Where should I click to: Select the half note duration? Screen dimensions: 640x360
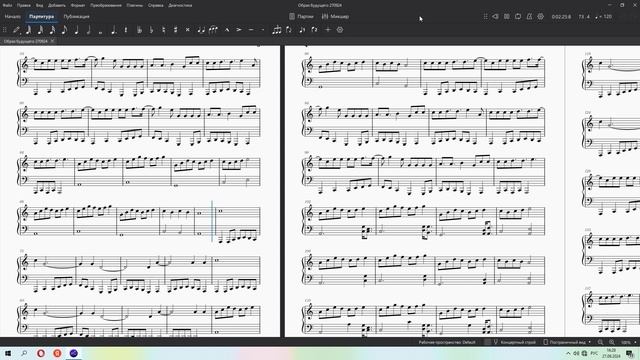[x=88, y=29]
